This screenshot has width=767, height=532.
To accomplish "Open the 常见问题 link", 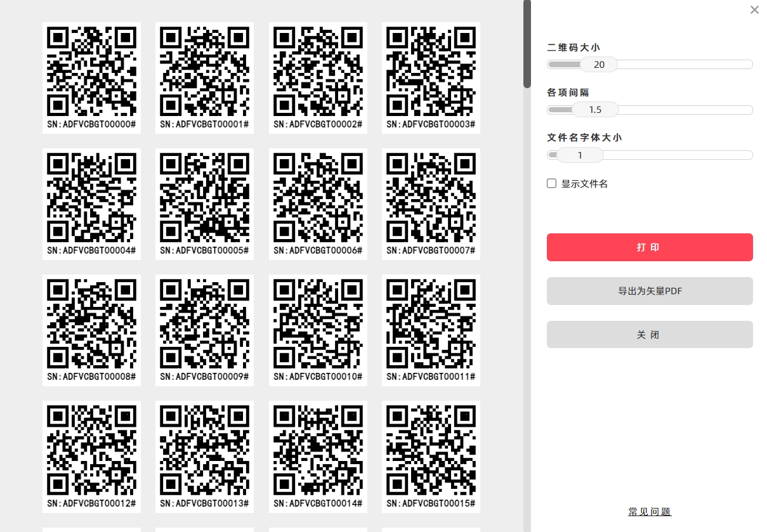I will [650, 512].
